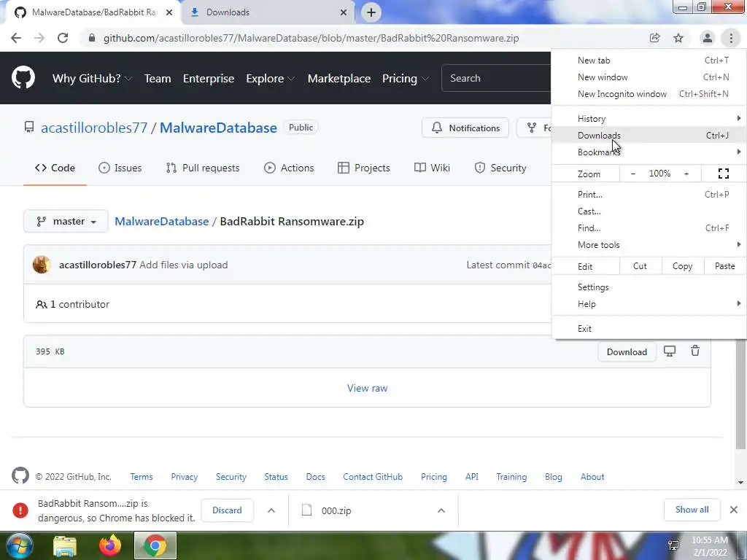Image resolution: width=747 pixels, height=560 pixels.
Task: Open the Terms footer link
Action: [142, 477]
